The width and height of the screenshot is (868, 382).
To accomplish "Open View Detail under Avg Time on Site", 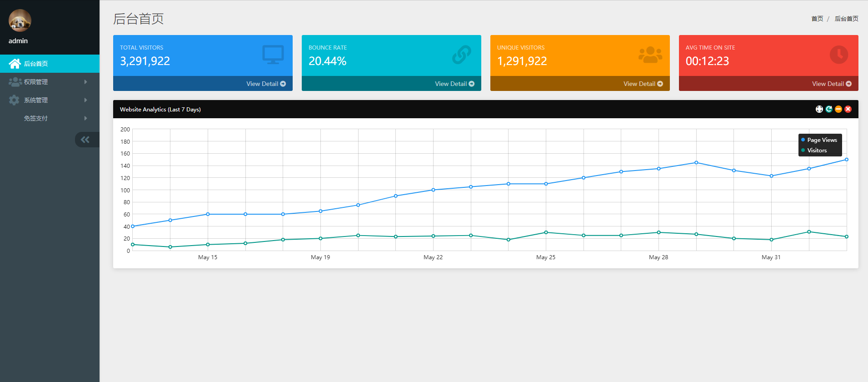I will tap(832, 84).
